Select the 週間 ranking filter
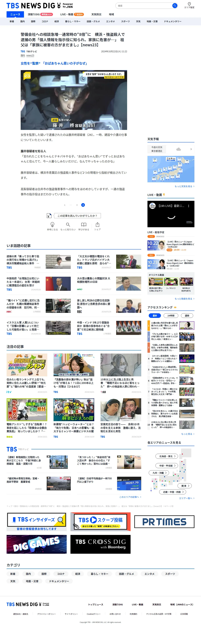Screen dimensions: 201x644 click(x=187, y=316)
